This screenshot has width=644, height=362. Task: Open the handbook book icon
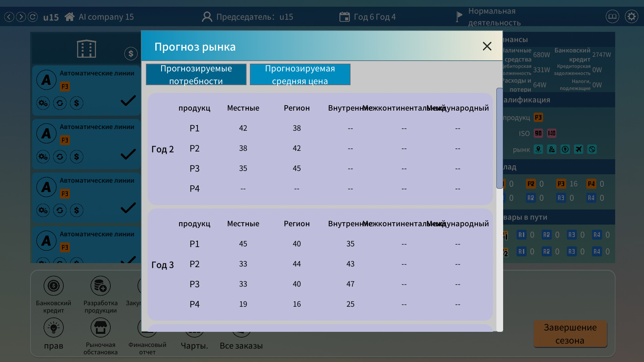point(612,16)
